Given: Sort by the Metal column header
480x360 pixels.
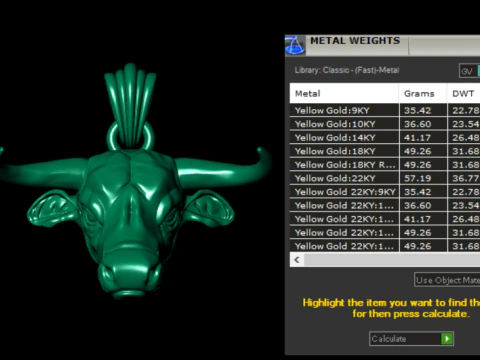Looking at the screenshot, I should click(344, 93).
